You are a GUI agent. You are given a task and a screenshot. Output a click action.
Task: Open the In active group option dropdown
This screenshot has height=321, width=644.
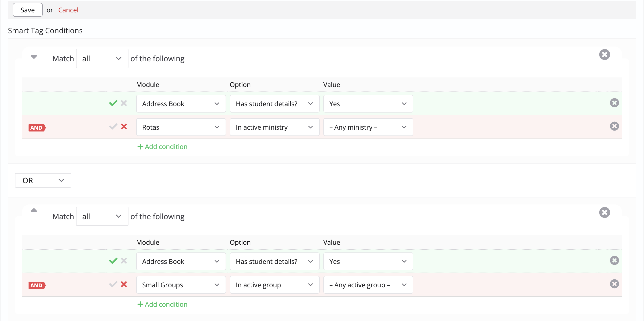274,285
